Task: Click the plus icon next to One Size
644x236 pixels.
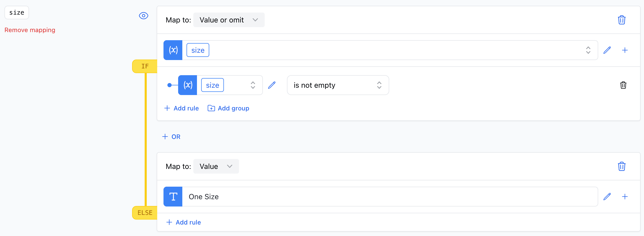Action: tap(625, 197)
